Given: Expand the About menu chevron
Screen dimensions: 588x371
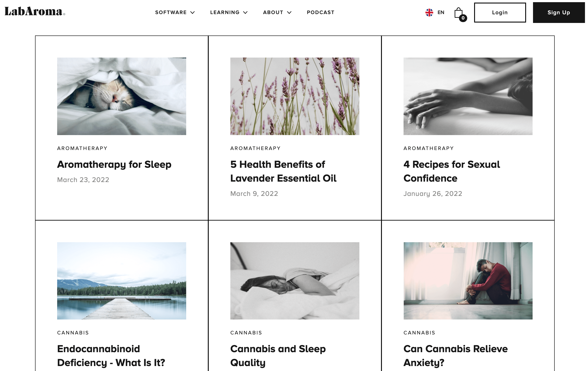Looking at the screenshot, I should 289,13.
